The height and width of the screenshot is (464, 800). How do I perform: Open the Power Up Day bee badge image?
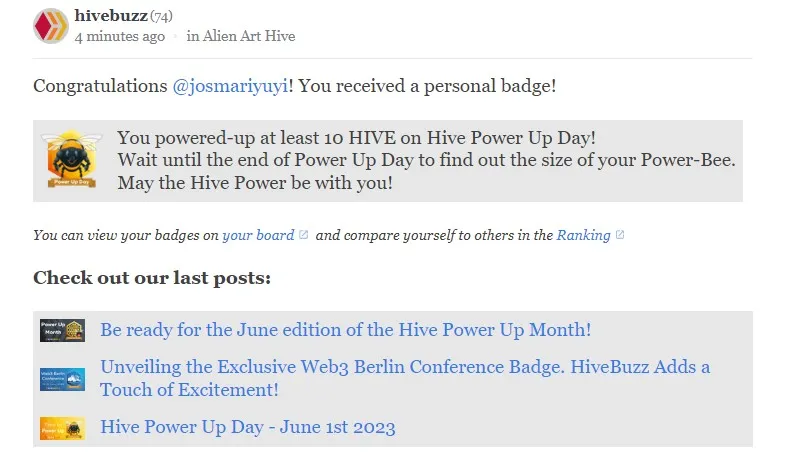pyautogui.click(x=70, y=161)
